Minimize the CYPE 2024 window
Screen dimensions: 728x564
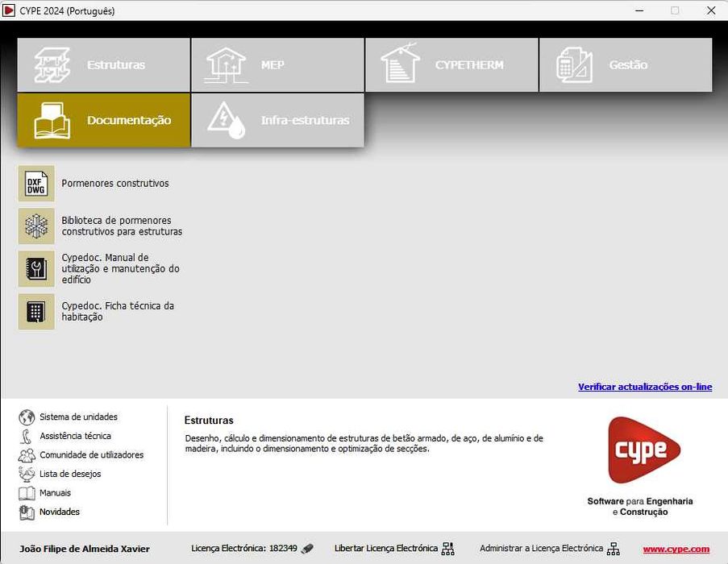point(639,10)
